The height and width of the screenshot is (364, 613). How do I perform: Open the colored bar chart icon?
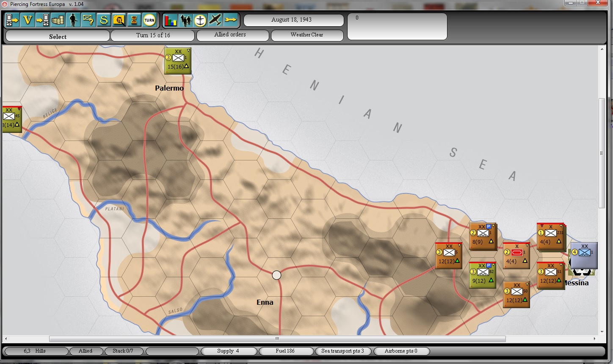click(171, 20)
